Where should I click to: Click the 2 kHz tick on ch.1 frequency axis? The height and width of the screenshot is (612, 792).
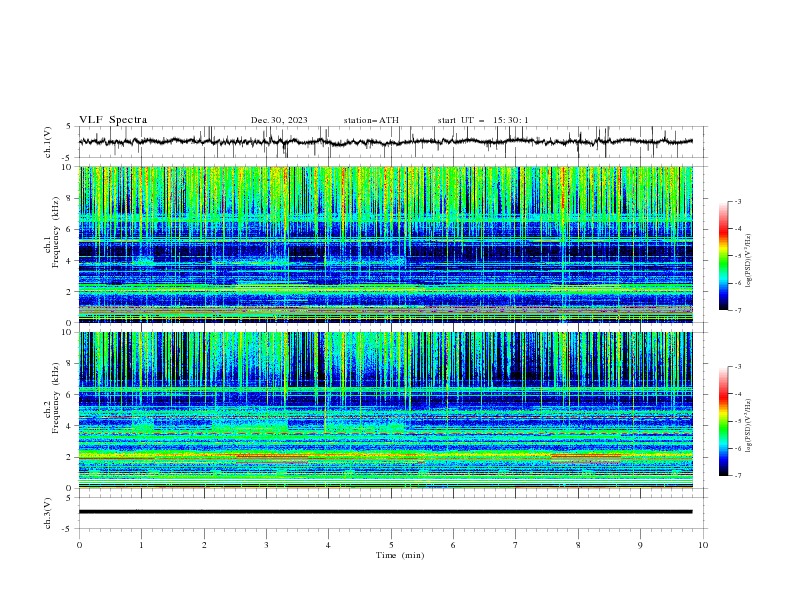[x=71, y=292]
